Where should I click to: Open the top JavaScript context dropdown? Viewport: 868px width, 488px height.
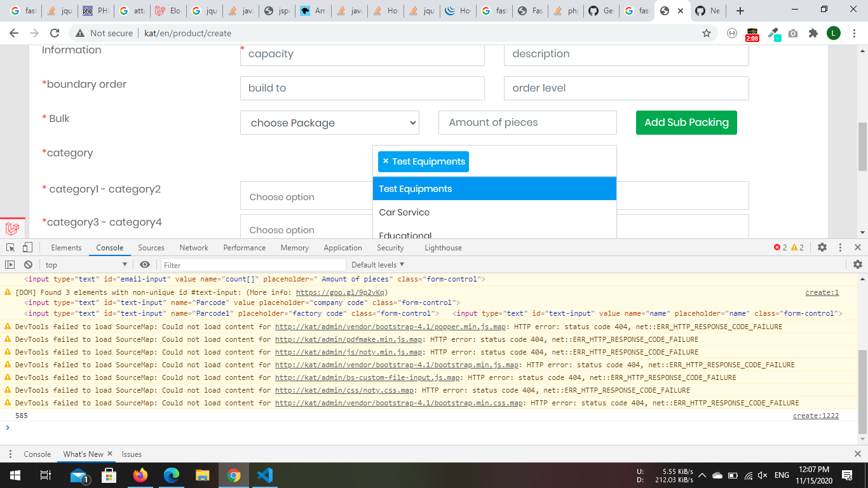(87, 265)
